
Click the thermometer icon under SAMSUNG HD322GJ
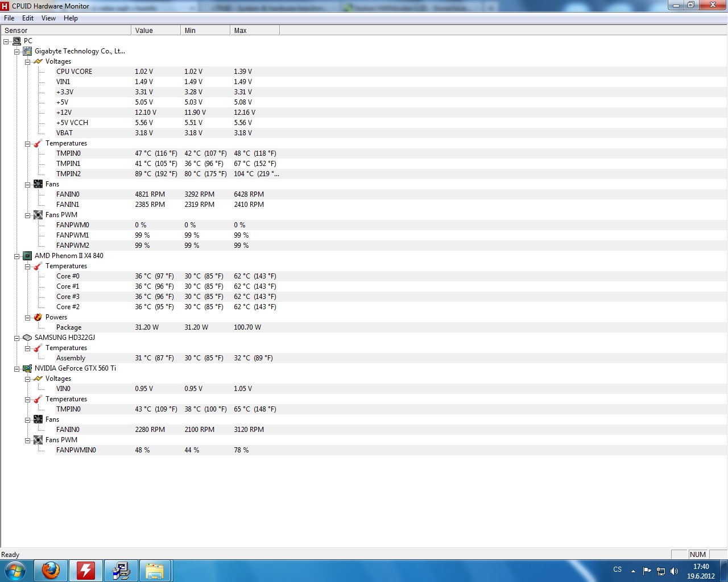click(x=38, y=348)
